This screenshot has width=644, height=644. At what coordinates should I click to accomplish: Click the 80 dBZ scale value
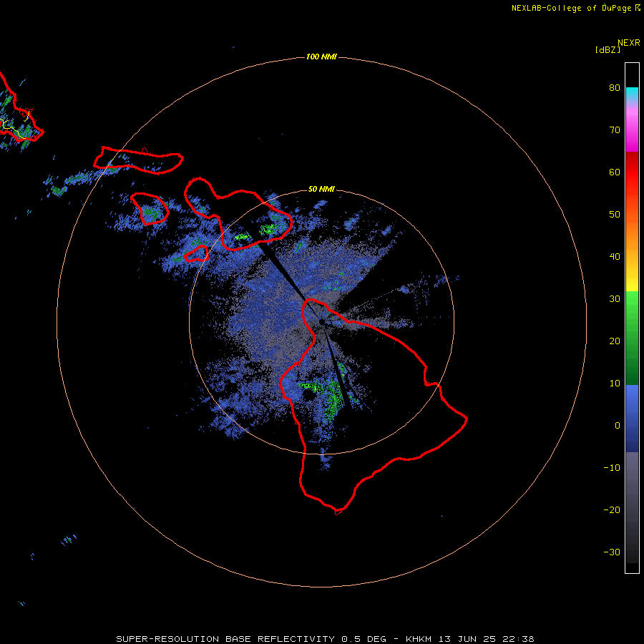point(615,88)
